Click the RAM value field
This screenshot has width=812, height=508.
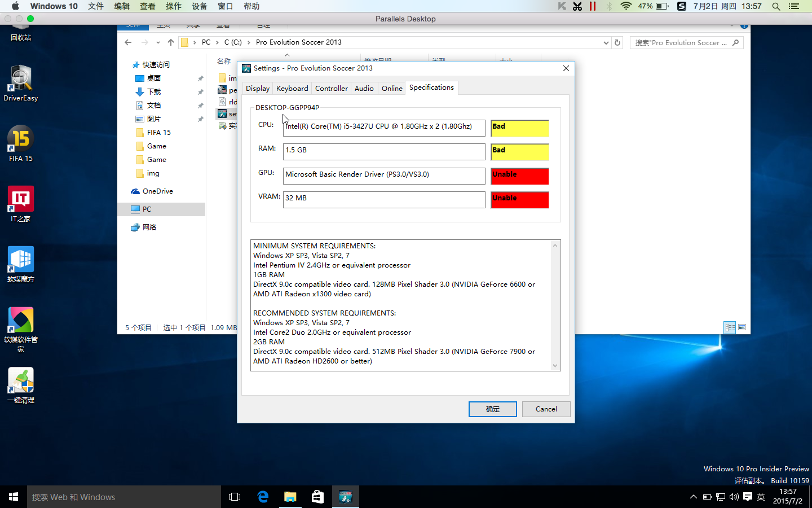click(x=384, y=152)
